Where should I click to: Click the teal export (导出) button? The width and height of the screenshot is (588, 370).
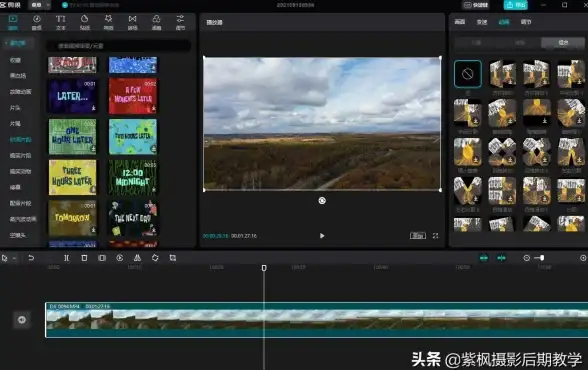516,5
